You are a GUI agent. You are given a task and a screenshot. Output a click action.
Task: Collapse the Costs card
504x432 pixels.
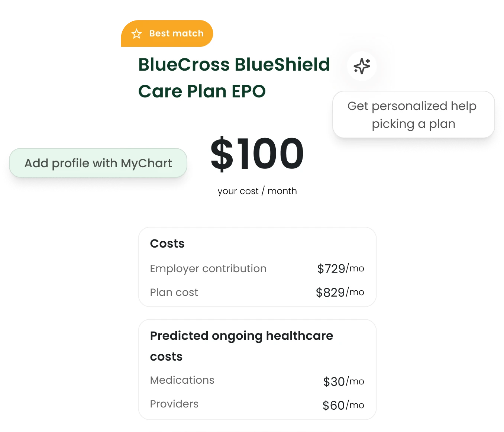[257, 267]
